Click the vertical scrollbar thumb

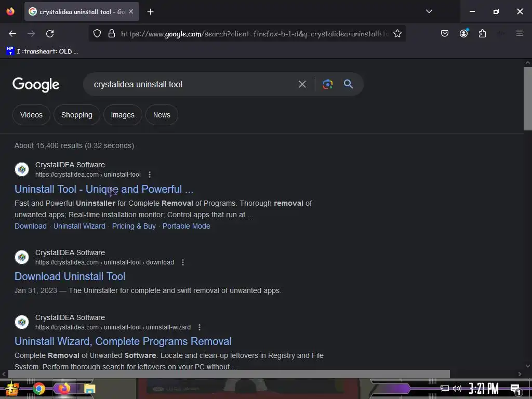[x=528, y=98]
